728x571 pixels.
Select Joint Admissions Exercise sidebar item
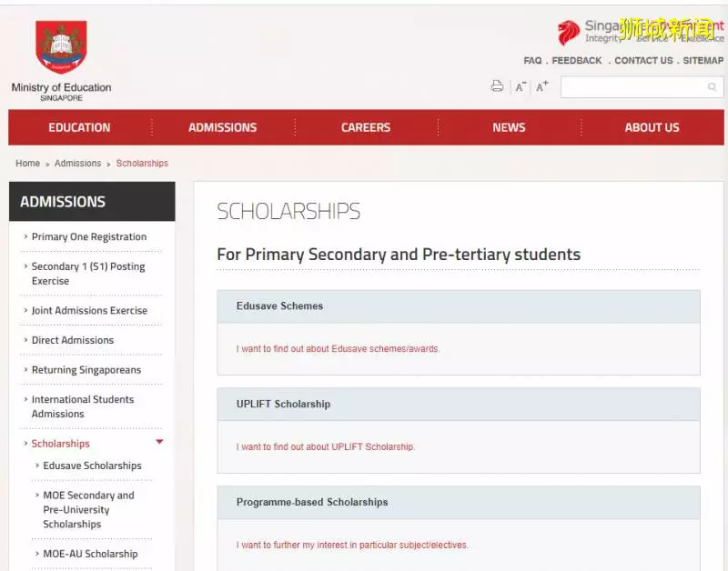point(89,310)
